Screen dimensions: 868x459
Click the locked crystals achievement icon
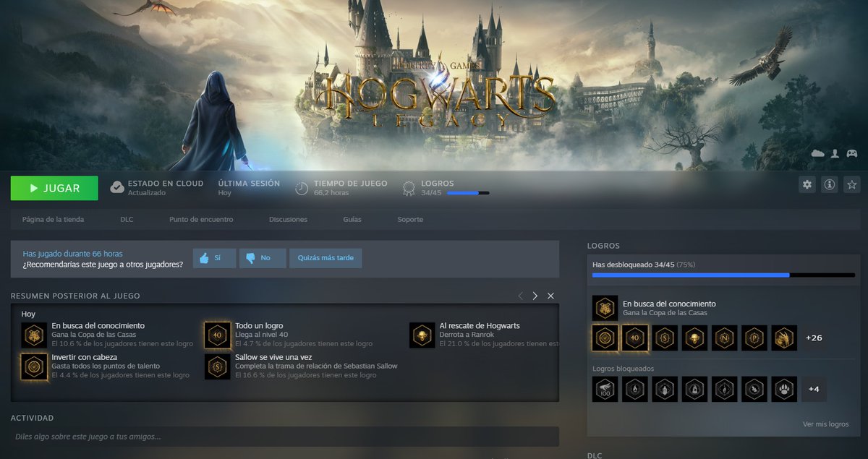(x=665, y=389)
